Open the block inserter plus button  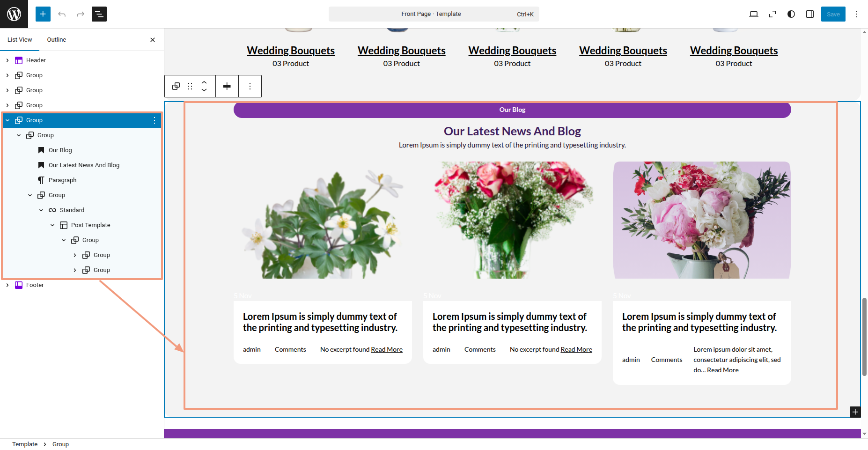(43, 14)
